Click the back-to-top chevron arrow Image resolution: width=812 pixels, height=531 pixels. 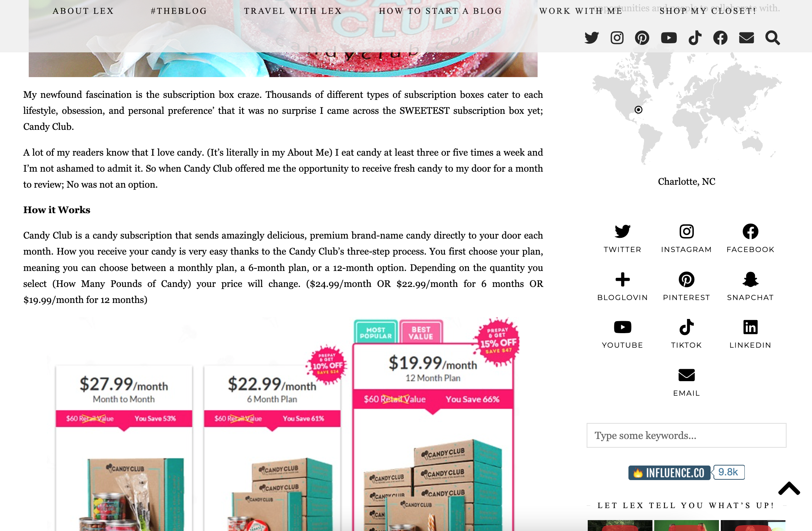(x=789, y=488)
